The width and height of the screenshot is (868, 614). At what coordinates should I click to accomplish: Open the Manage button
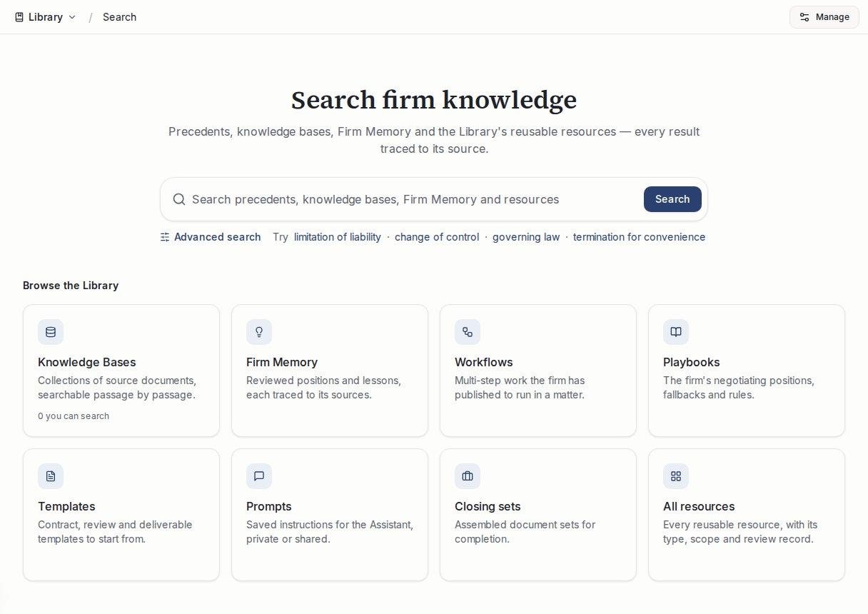(824, 17)
